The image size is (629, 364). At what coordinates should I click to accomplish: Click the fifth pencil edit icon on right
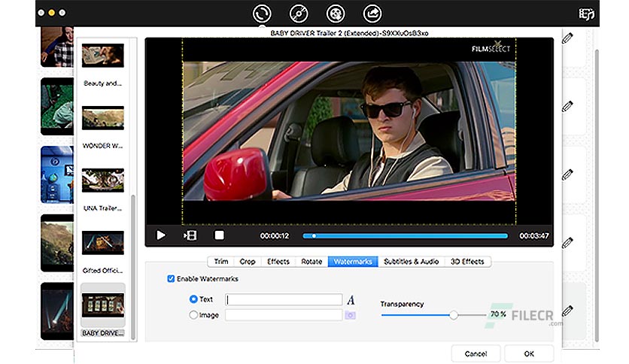click(567, 311)
